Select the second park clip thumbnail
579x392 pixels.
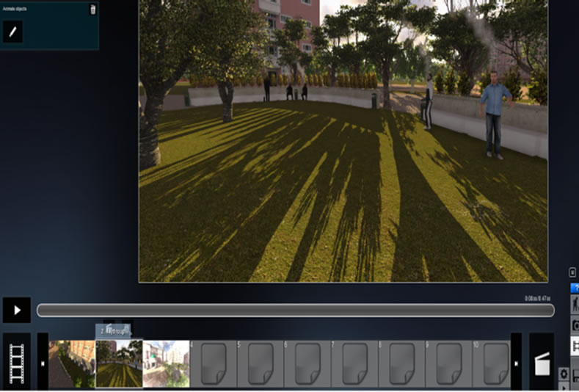click(x=119, y=363)
